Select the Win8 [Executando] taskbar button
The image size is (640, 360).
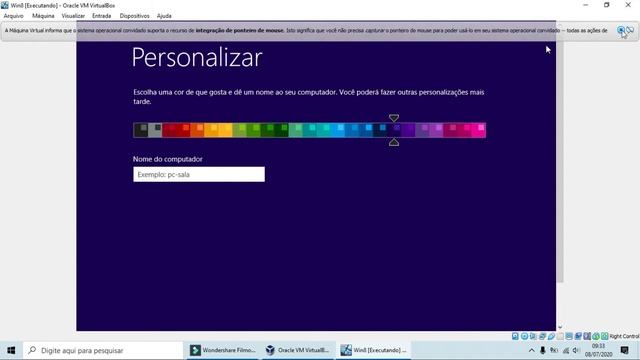coord(373,350)
